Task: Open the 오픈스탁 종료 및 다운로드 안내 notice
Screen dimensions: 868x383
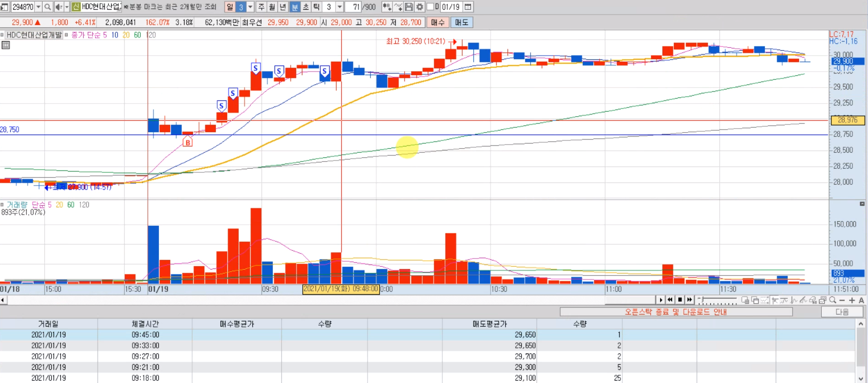Action: point(676,312)
